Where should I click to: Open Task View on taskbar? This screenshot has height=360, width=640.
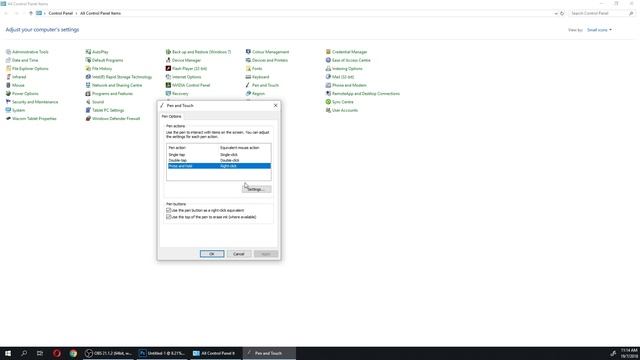[x=40, y=353]
